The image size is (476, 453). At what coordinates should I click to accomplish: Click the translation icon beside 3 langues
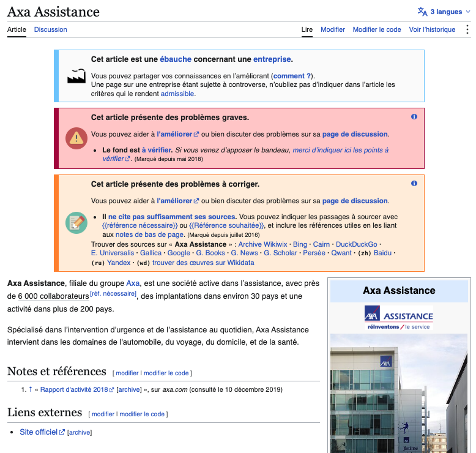[x=422, y=12]
